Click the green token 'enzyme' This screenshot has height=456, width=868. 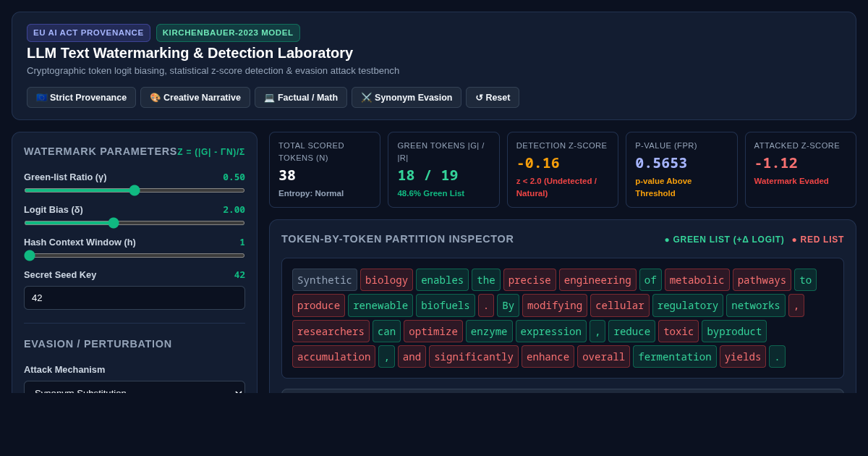coord(489,332)
